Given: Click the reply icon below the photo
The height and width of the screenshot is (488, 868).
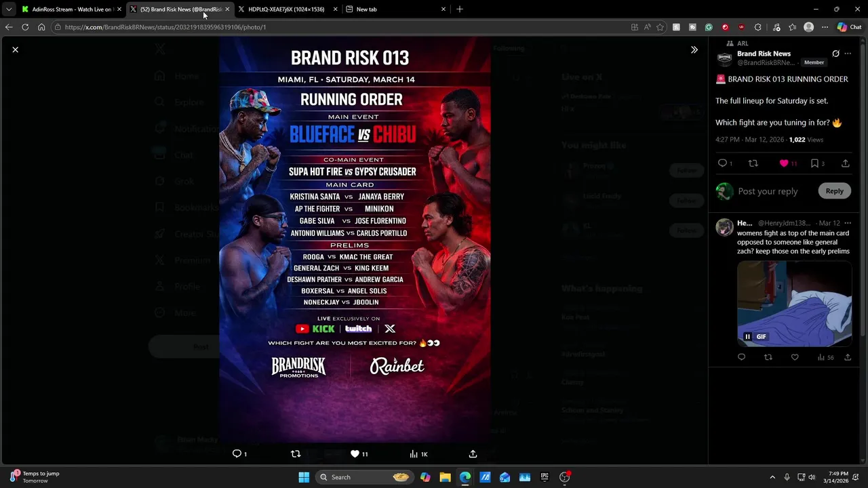Looking at the screenshot, I should tap(237, 453).
